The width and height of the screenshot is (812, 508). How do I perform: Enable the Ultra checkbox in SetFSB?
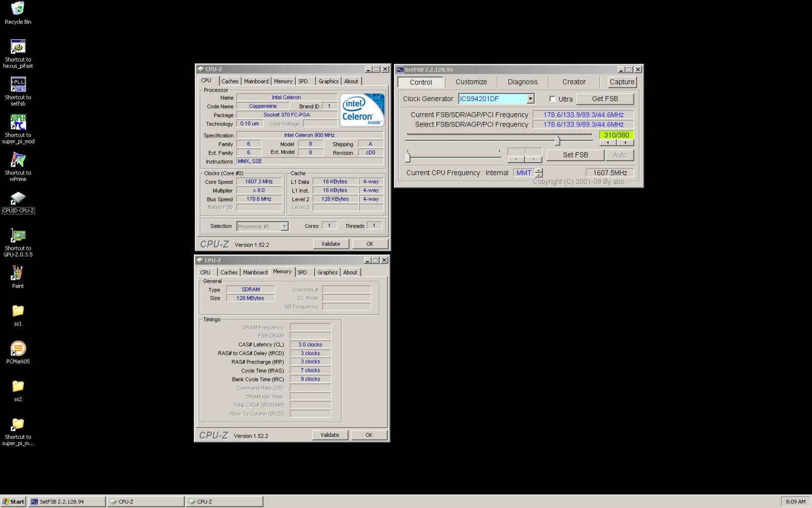[553, 99]
